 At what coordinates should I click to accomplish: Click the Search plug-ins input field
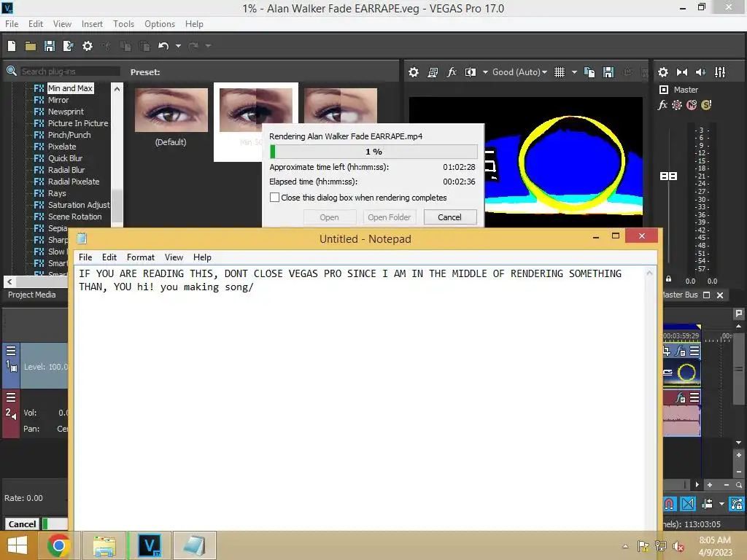point(70,71)
